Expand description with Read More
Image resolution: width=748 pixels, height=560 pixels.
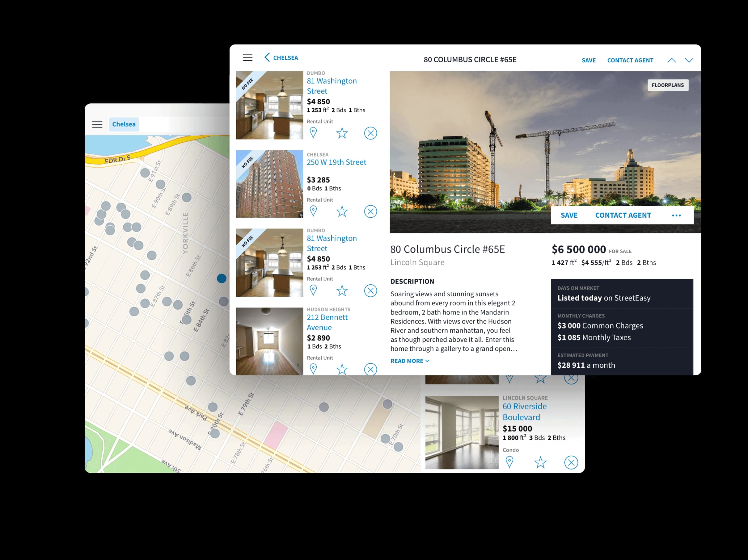409,361
